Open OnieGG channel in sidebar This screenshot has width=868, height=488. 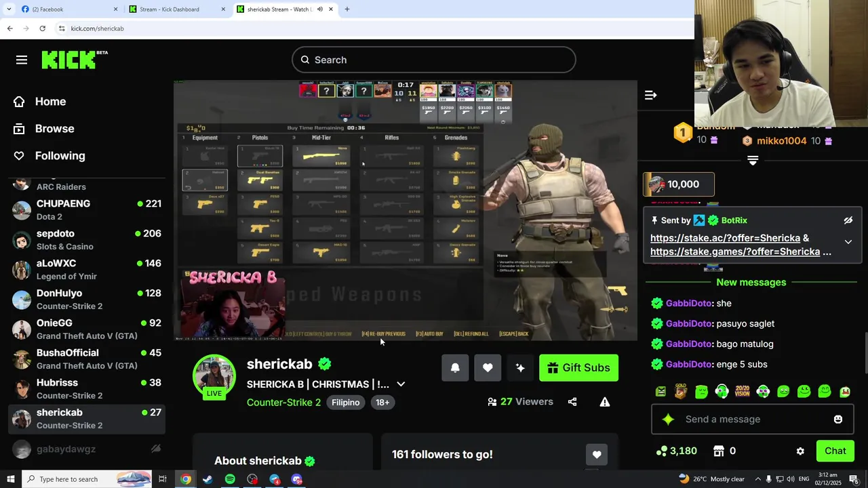[x=87, y=329]
